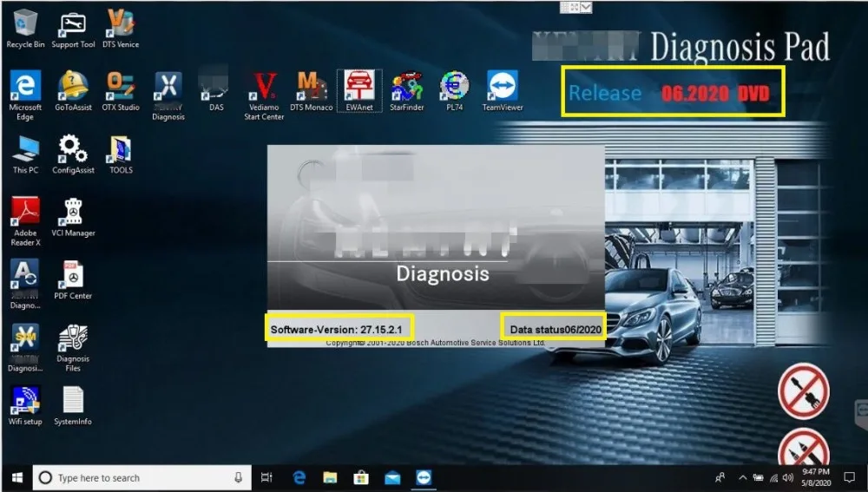
Task: Launch ConfigAssist
Action: tap(73, 154)
